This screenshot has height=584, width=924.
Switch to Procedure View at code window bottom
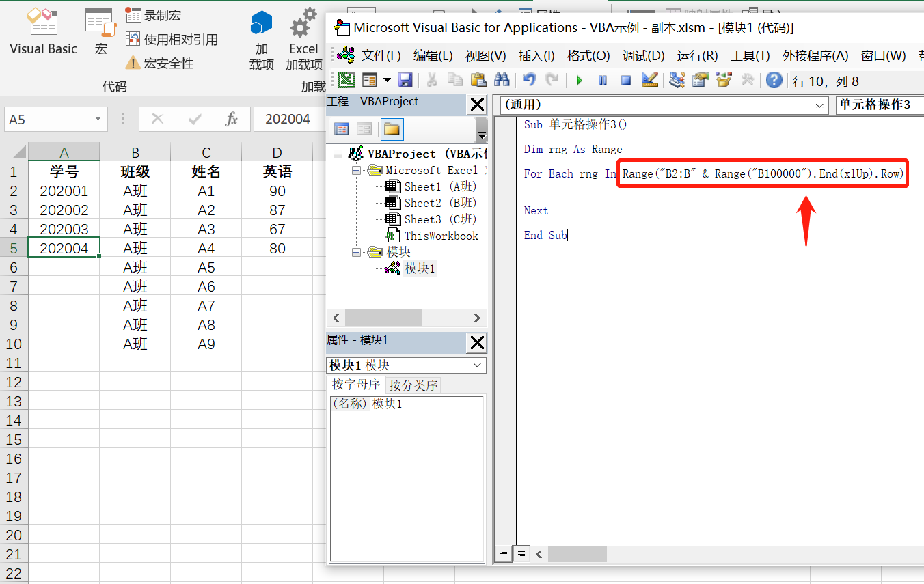point(504,553)
